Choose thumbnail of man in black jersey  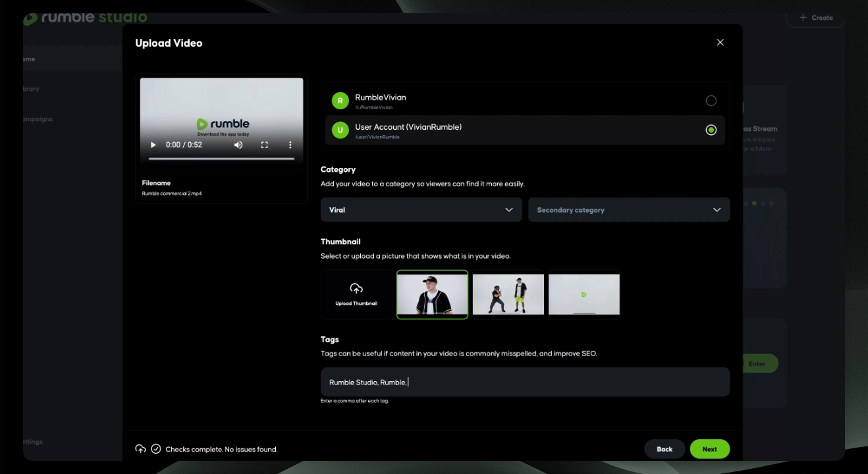(432, 294)
